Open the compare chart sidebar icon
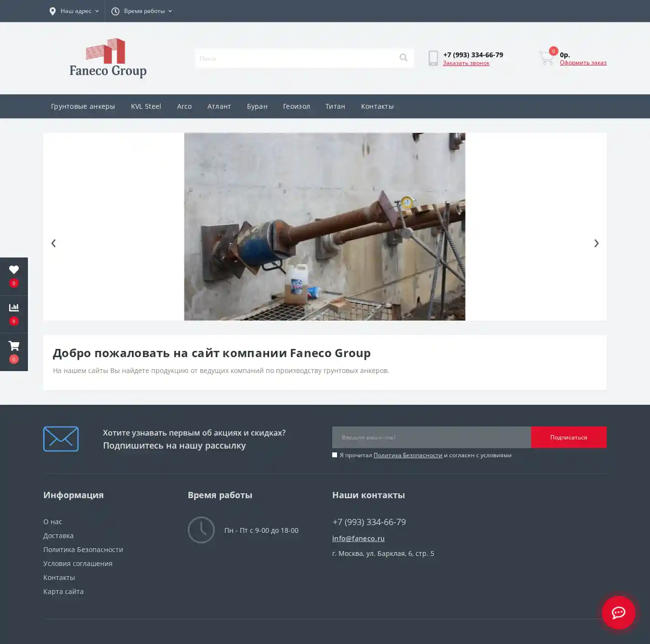Image resolution: width=650 pixels, height=644 pixels. point(14,308)
